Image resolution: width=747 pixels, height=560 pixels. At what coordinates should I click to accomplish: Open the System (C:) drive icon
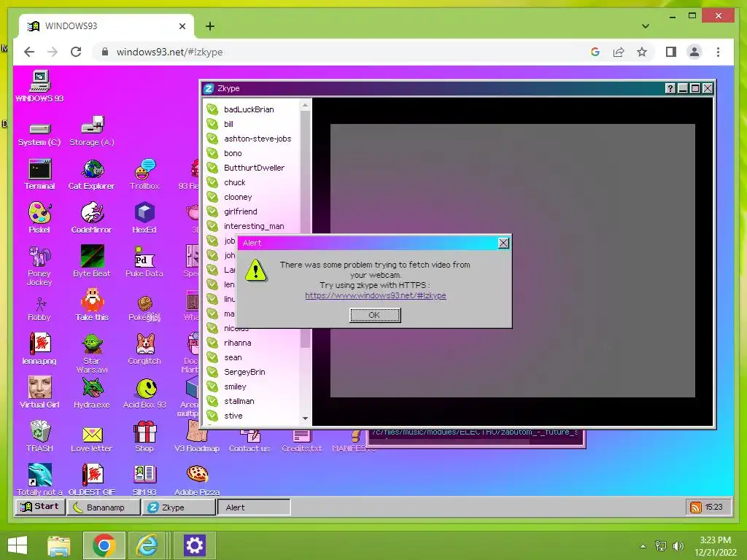click(39, 134)
